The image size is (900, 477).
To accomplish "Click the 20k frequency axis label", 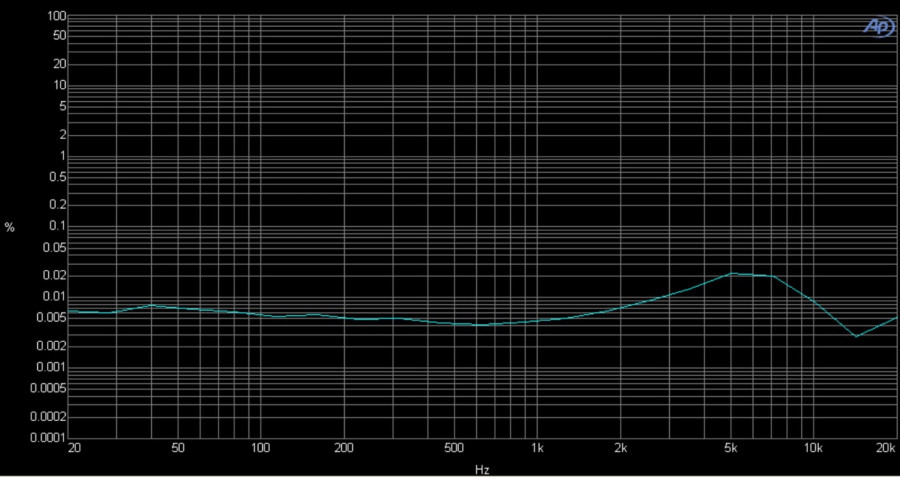I will click(x=885, y=451).
